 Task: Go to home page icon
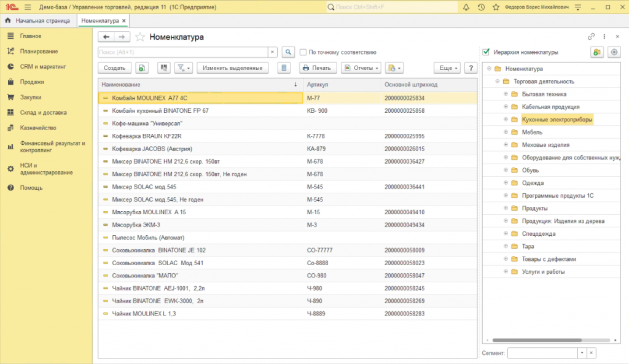point(7,20)
